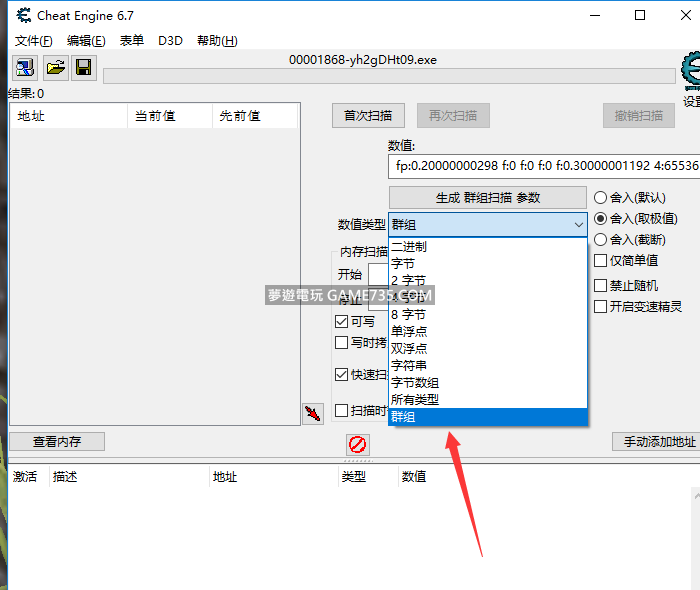Viewport: 700px width, 590px height.
Task: Click address list 类型 column header
Action: click(x=367, y=477)
